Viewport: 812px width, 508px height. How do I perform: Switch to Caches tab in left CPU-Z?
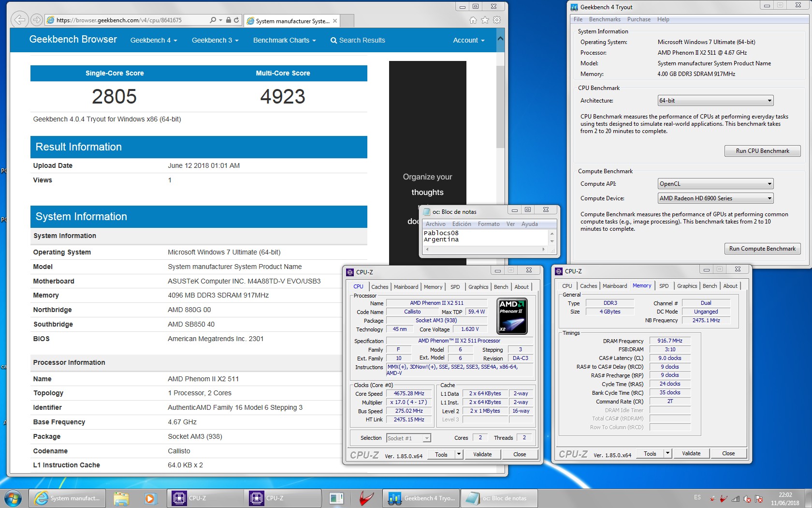[380, 287]
